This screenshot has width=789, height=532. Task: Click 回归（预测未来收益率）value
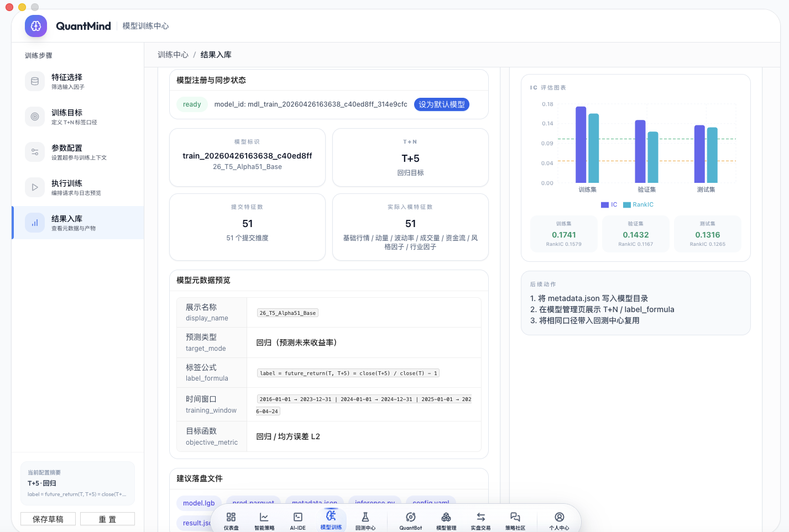297,343
